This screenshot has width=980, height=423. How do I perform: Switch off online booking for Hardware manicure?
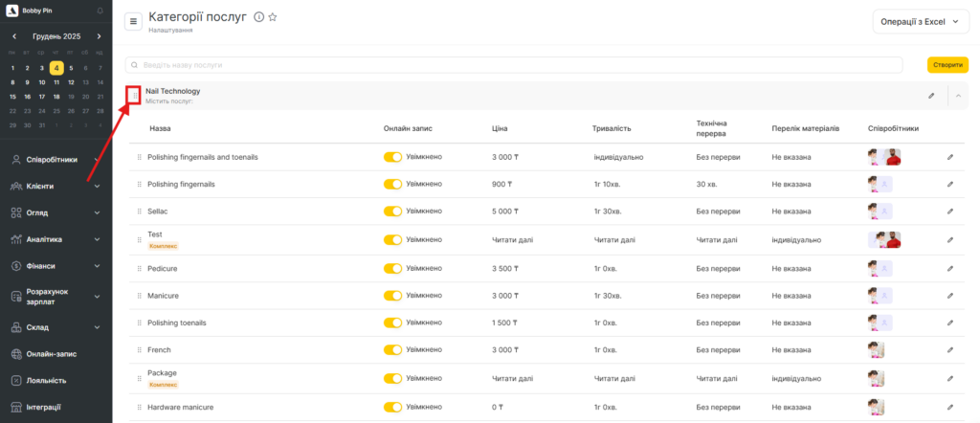(392, 407)
